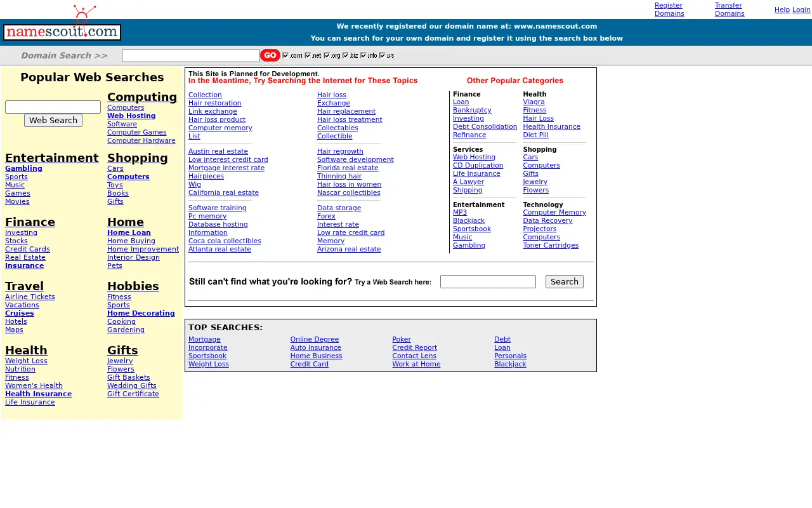Open the Toner Cartridges link

pyautogui.click(x=551, y=245)
